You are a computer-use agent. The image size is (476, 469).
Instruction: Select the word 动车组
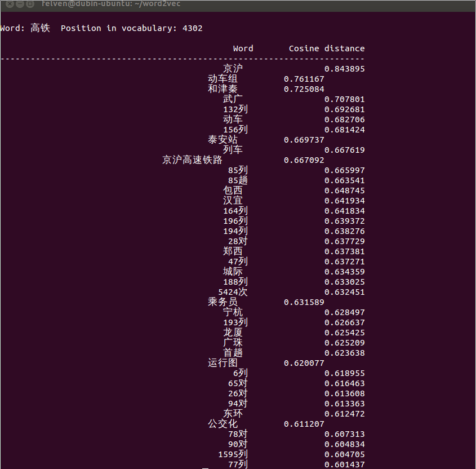click(223, 79)
